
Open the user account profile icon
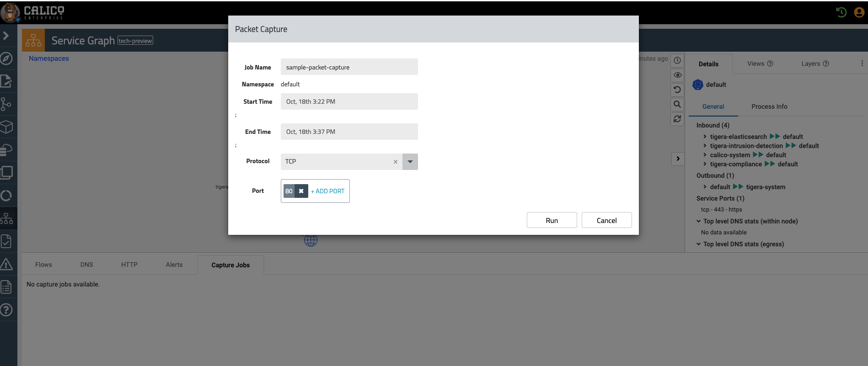(x=859, y=12)
